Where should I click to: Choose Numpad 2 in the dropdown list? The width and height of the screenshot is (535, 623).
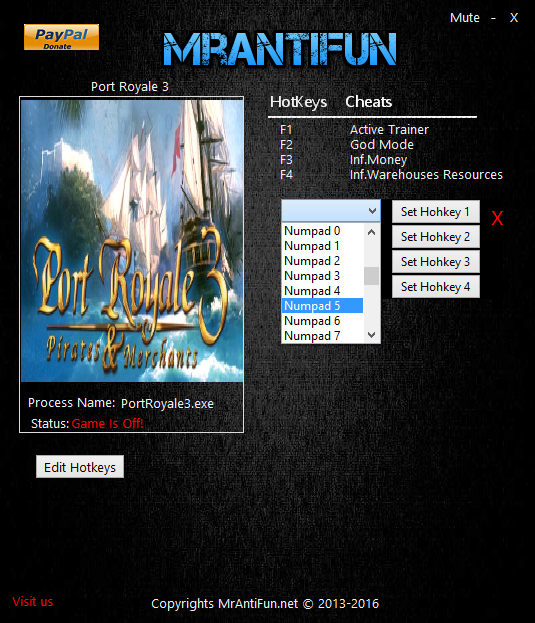322,261
